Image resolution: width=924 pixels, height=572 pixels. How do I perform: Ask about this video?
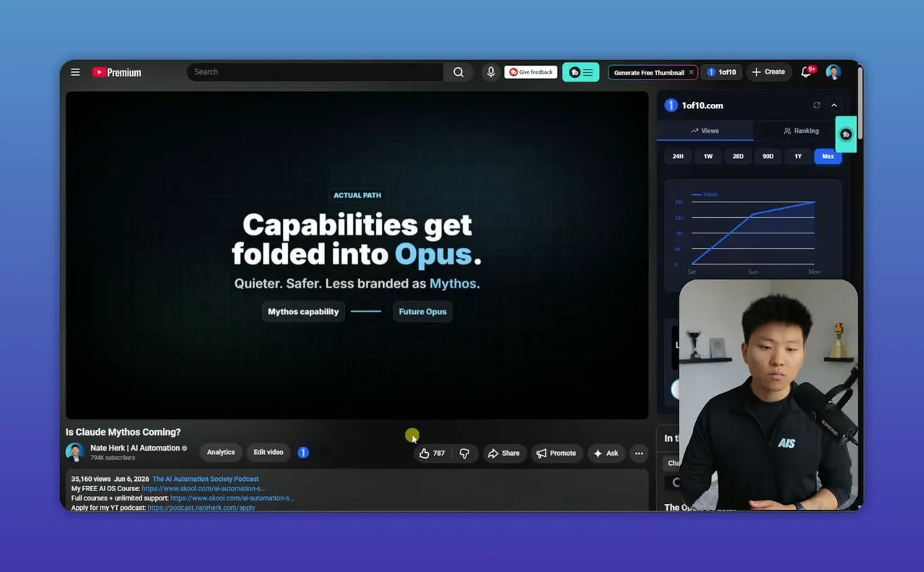606,454
